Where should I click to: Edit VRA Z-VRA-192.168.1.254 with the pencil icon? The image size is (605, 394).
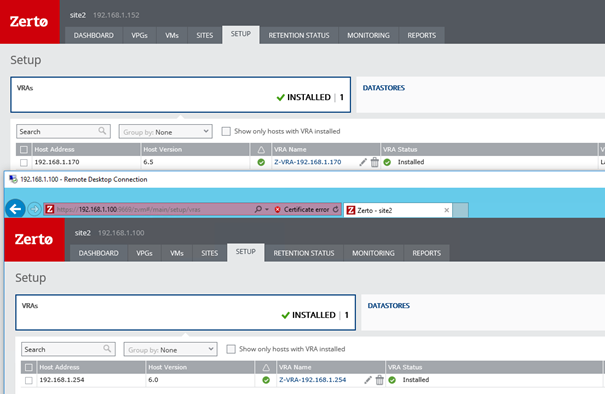(368, 380)
